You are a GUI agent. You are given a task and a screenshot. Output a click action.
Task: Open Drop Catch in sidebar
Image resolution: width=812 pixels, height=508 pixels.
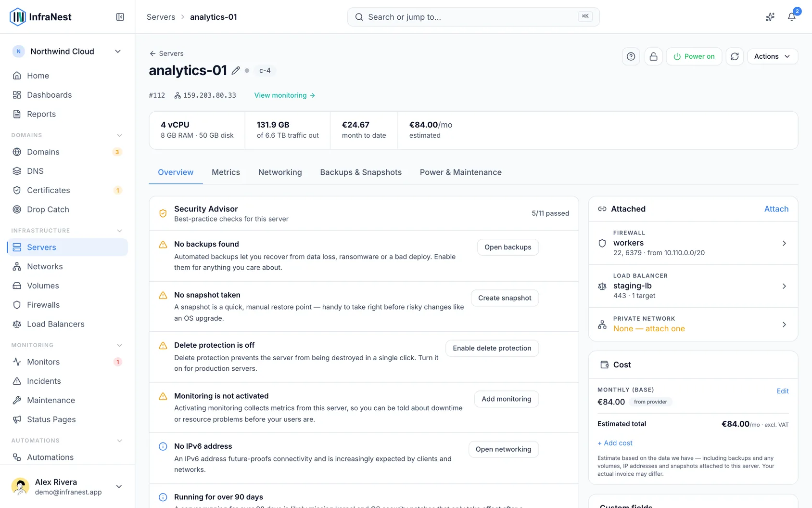(67, 209)
